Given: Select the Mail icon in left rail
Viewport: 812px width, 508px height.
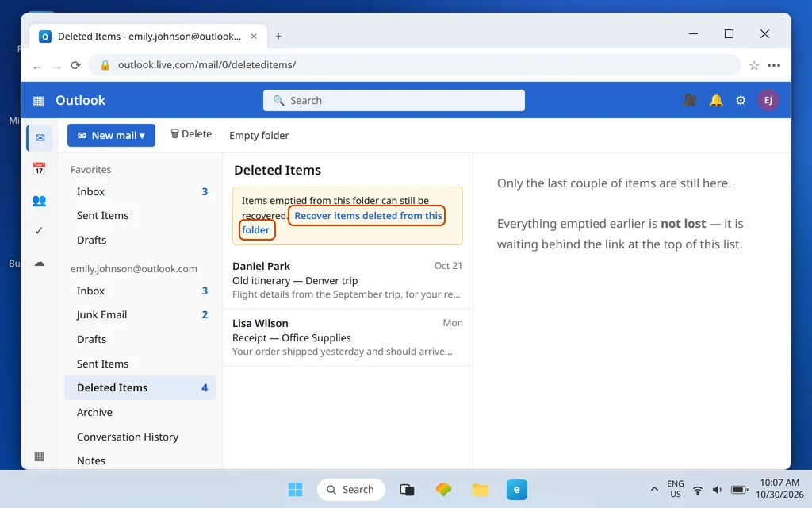Looking at the screenshot, I should [40, 138].
